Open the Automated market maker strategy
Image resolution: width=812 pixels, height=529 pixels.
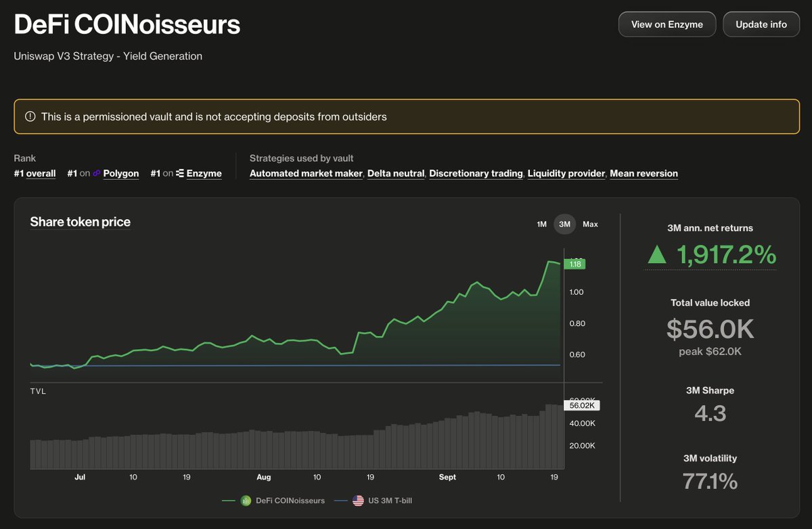tap(306, 173)
